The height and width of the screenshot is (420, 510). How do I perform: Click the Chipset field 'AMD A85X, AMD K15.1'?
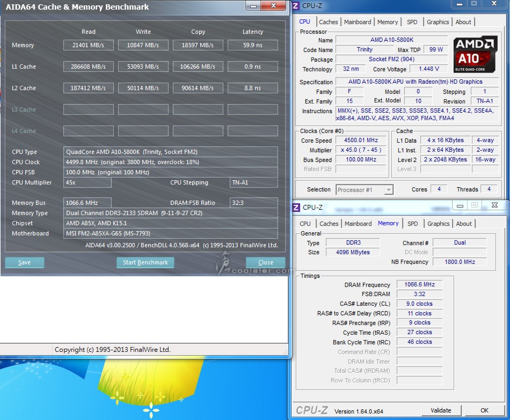click(x=170, y=223)
